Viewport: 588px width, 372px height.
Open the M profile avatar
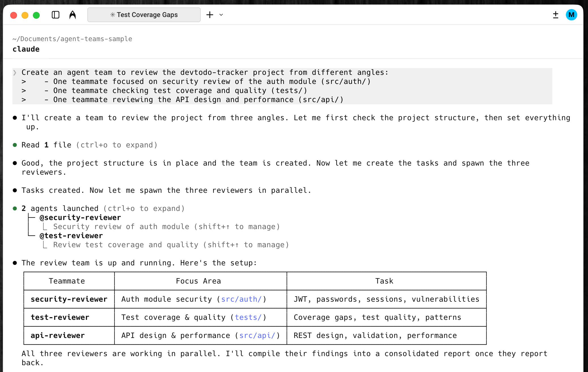click(x=571, y=15)
